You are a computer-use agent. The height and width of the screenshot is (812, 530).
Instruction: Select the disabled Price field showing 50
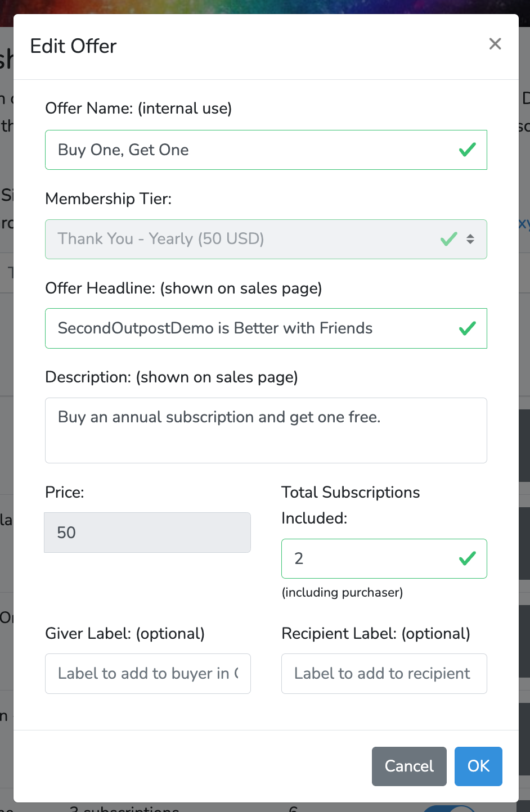(x=147, y=533)
